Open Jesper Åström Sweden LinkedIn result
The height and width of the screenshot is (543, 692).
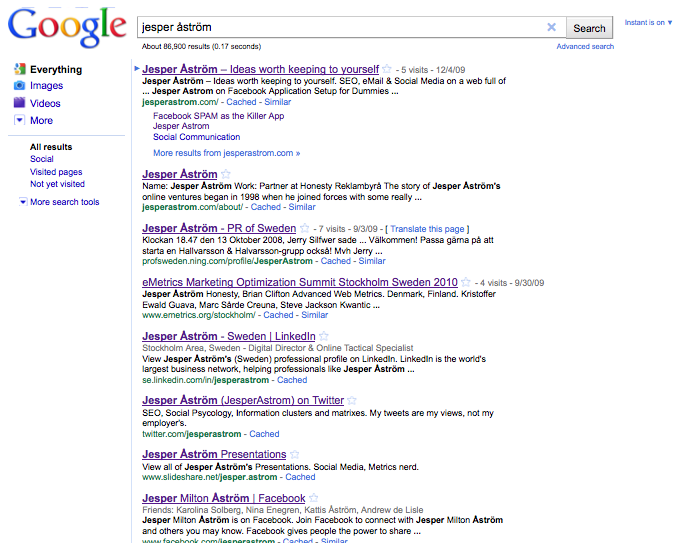[229, 336]
